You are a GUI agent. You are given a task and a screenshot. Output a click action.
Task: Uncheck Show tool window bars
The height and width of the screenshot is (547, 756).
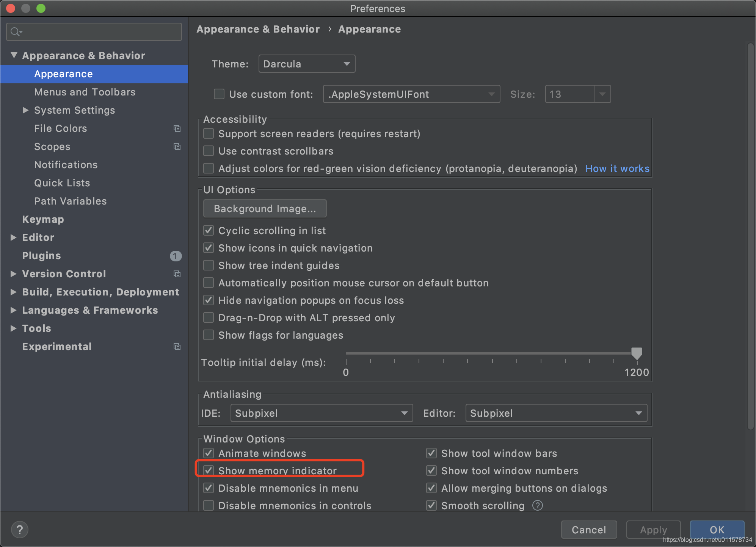click(431, 453)
